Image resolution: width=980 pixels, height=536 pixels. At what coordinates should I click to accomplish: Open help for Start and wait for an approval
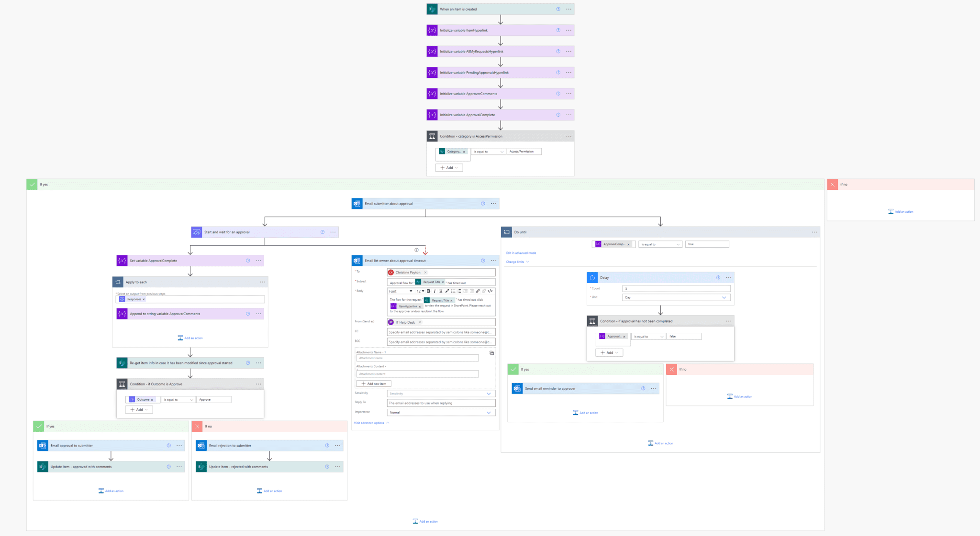click(323, 232)
